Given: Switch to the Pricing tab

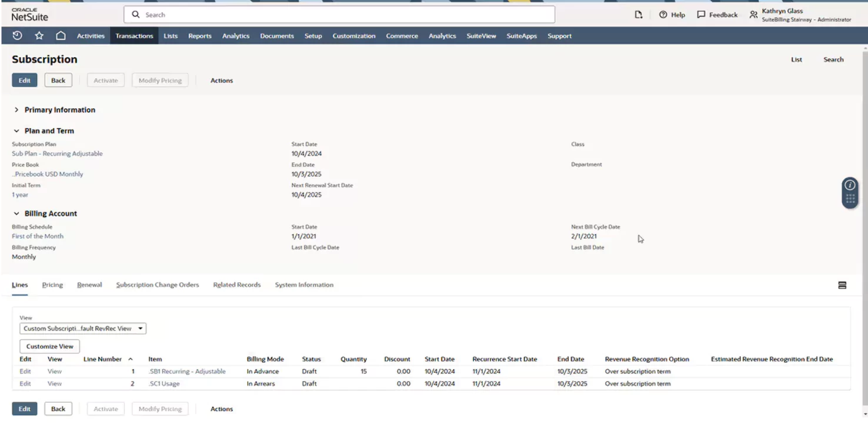Looking at the screenshot, I should click(x=52, y=285).
